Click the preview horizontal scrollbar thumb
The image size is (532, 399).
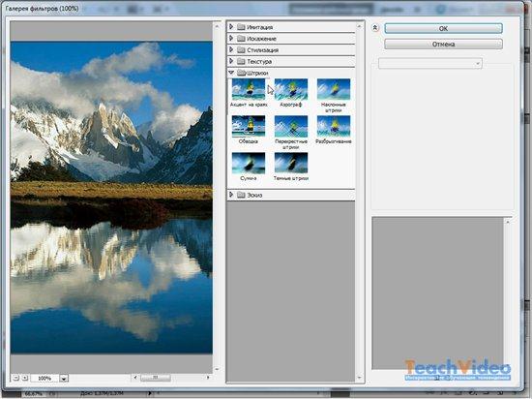point(156,378)
